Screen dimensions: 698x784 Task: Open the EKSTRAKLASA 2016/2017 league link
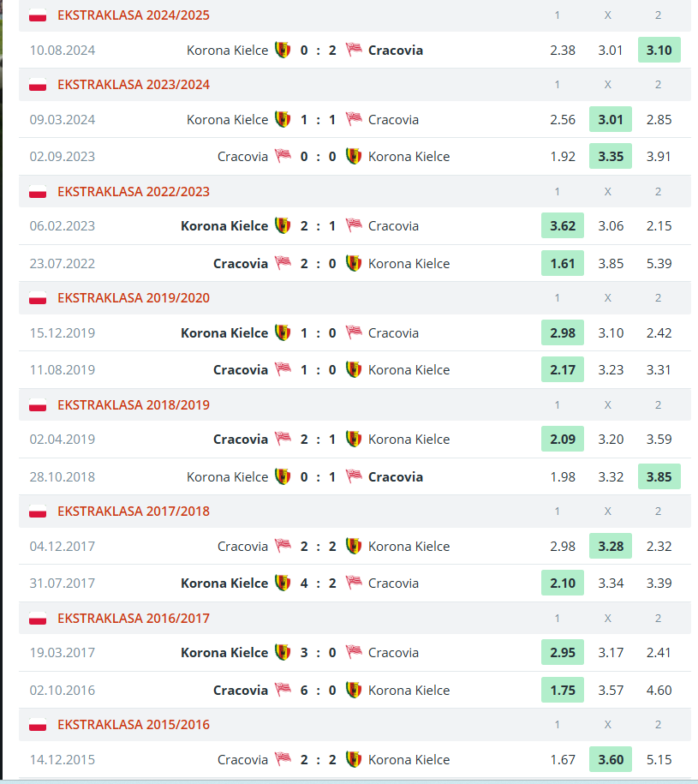coord(134,619)
